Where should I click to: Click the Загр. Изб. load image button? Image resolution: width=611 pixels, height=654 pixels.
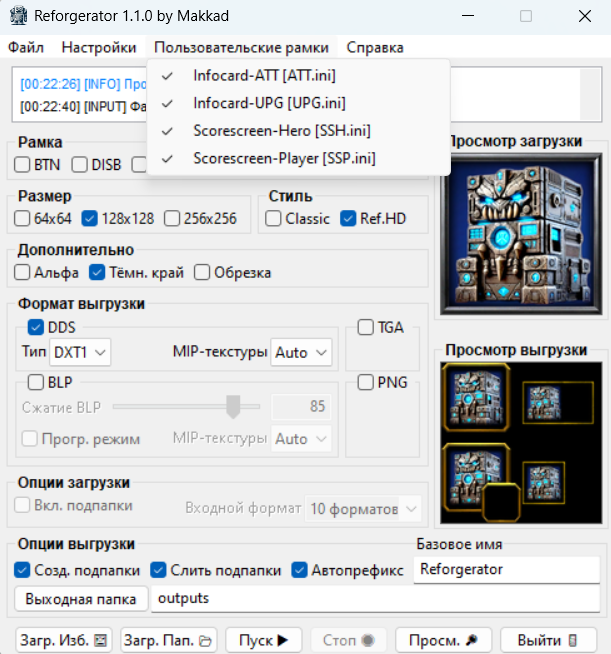[x=64, y=640]
